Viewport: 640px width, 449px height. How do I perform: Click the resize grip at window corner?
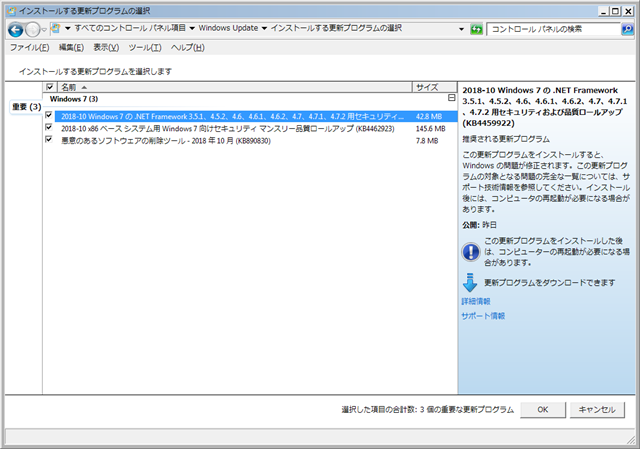pos(631,440)
